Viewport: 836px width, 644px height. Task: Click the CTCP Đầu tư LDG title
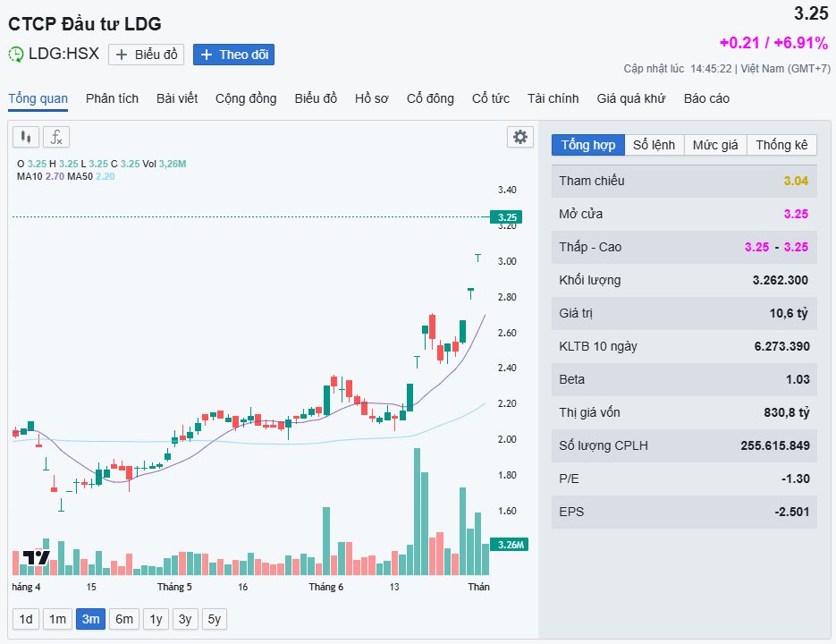[x=85, y=24]
